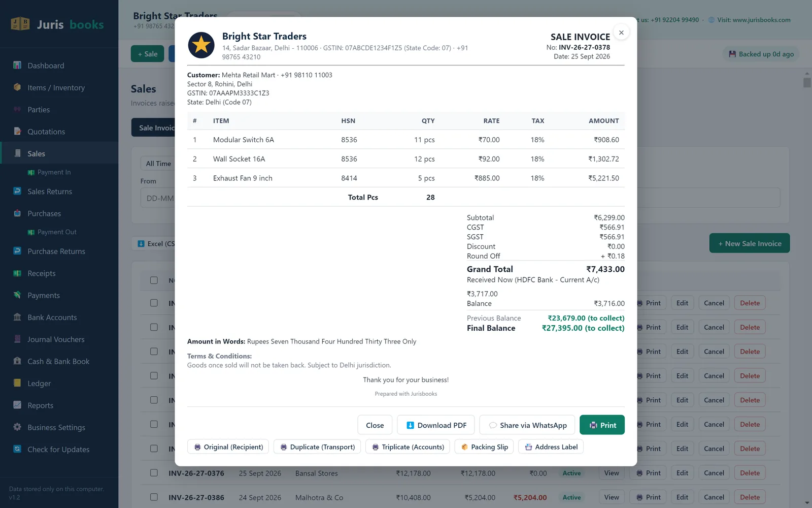Click the Packing Slip box icon
The image size is (812, 508).
click(464, 447)
